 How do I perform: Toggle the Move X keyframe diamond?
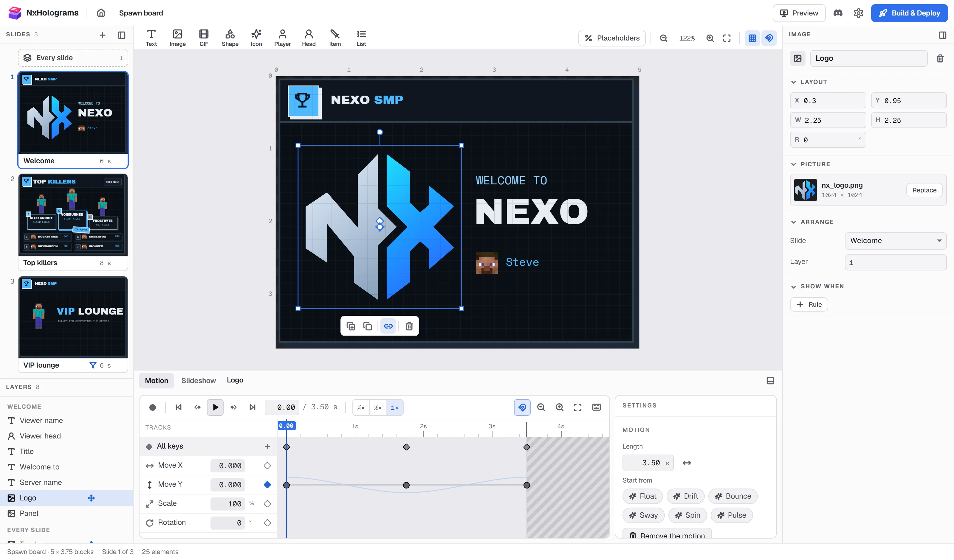click(267, 465)
